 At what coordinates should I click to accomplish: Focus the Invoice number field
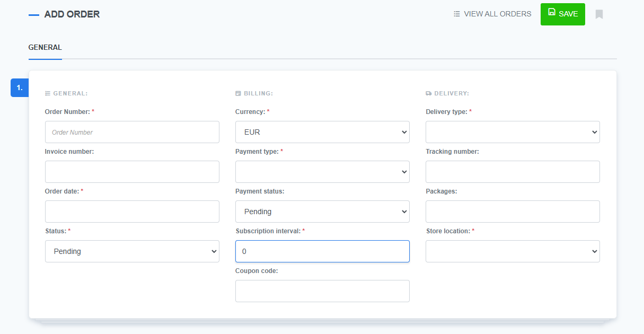click(132, 172)
